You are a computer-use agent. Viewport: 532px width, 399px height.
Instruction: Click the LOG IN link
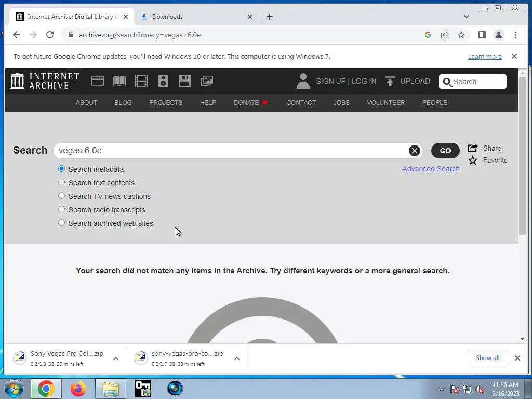pyautogui.click(x=364, y=81)
